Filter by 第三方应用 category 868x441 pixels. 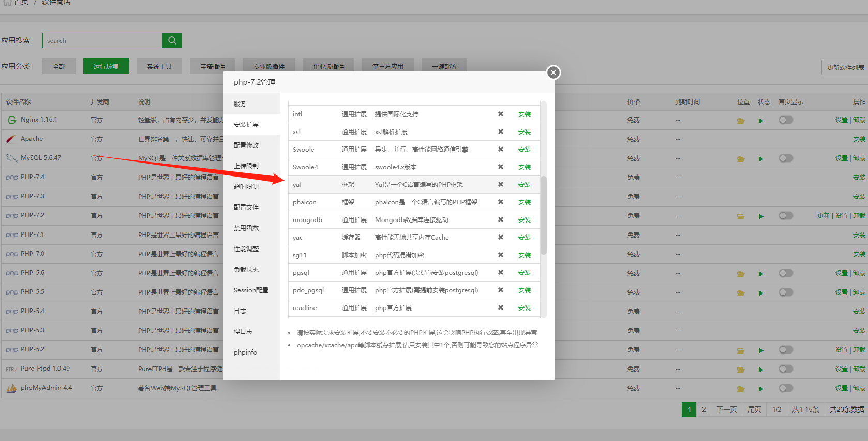[x=388, y=66]
